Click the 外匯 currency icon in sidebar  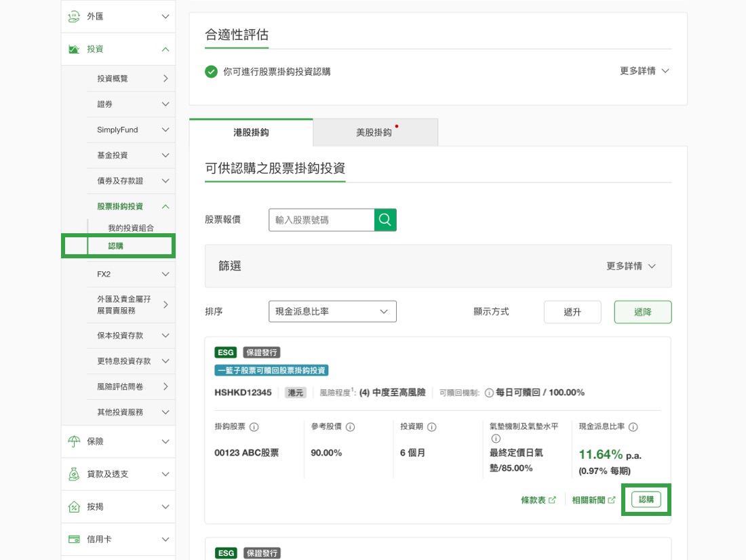click(74, 16)
